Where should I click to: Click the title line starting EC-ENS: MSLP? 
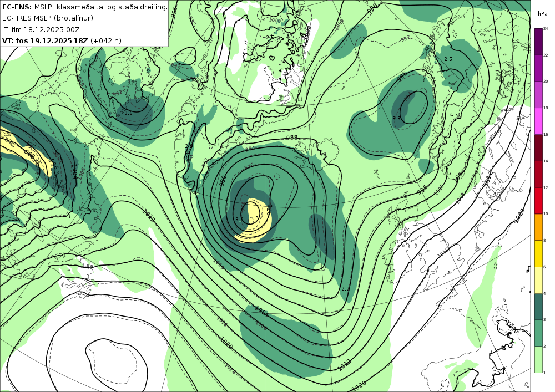pyautogui.click(x=84, y=7)
